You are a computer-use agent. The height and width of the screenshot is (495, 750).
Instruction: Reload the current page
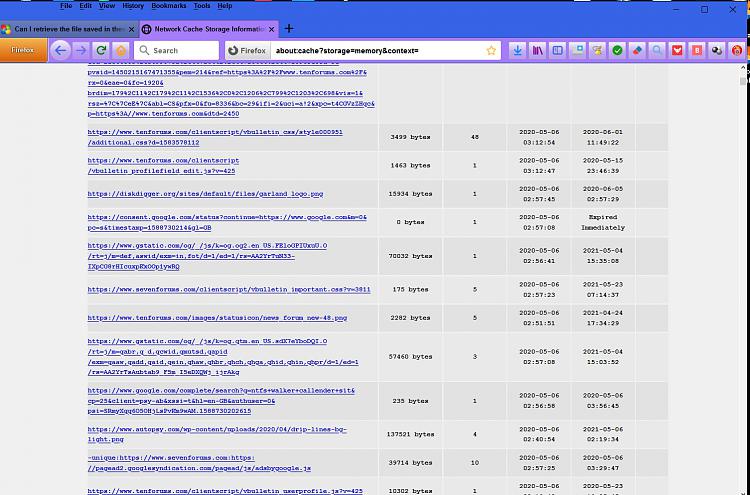(x=101, y=50)
